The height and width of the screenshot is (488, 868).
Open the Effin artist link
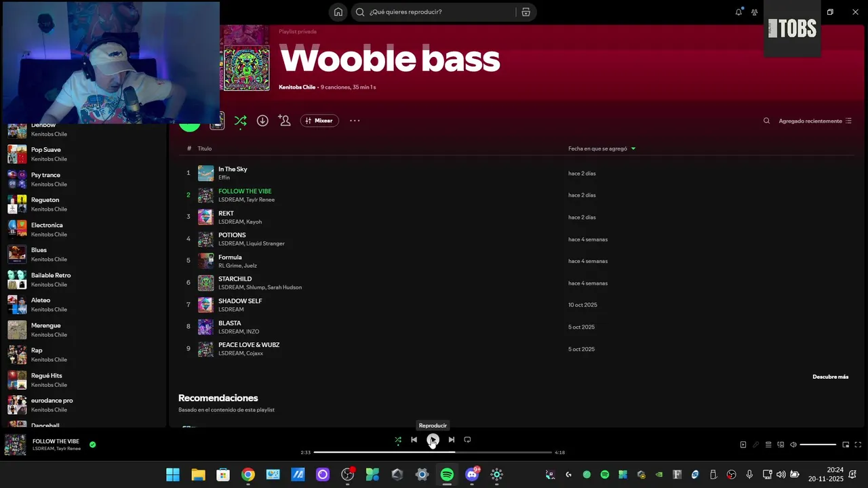pyautogui.click(x=224, y=178)
